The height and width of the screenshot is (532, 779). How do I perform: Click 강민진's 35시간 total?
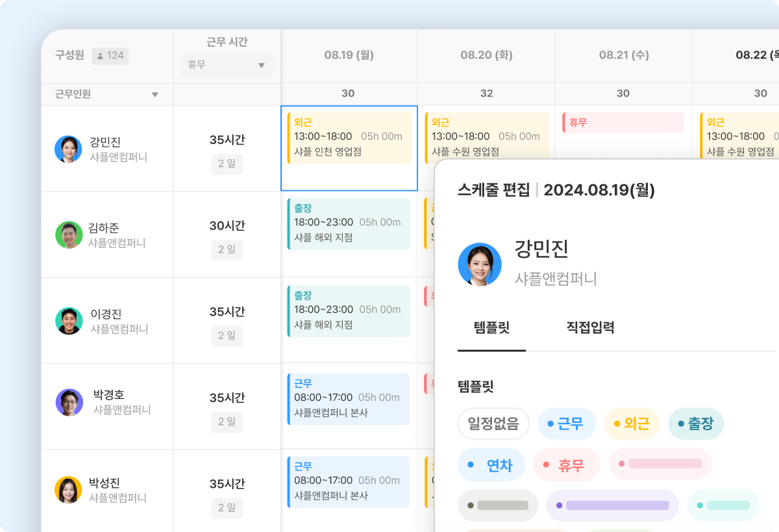point(227,140)
